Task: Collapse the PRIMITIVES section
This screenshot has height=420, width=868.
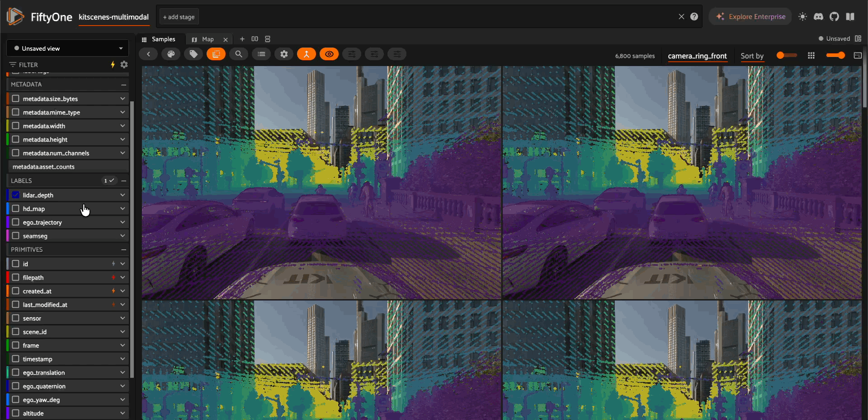Action: click(123, 250)
